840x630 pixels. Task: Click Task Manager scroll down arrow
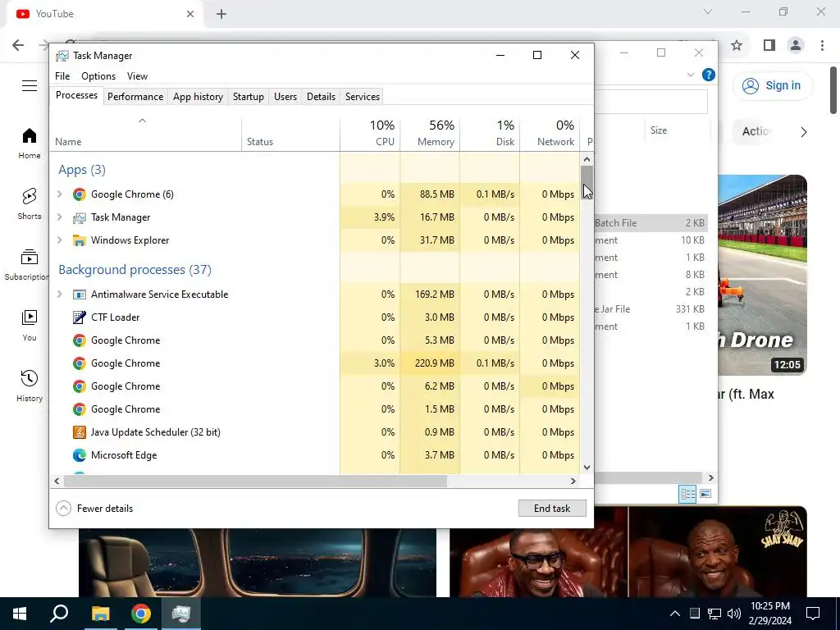point(587,467)
